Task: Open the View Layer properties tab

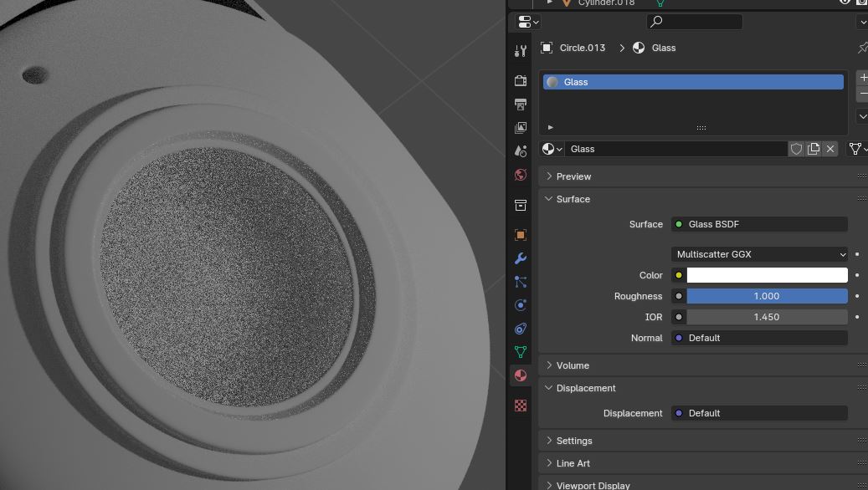Action: [521, 128]
